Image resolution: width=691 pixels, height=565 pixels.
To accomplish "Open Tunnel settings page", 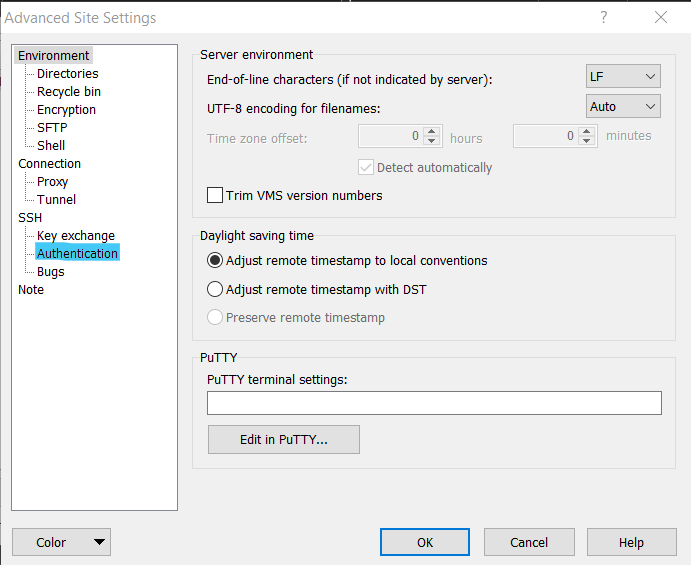I will pos(56,199).
